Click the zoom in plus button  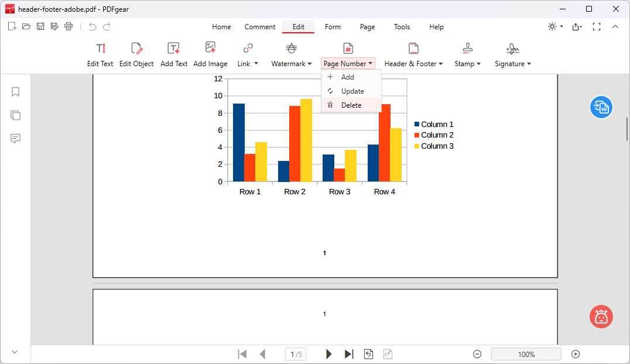click(x=576, y=354)
